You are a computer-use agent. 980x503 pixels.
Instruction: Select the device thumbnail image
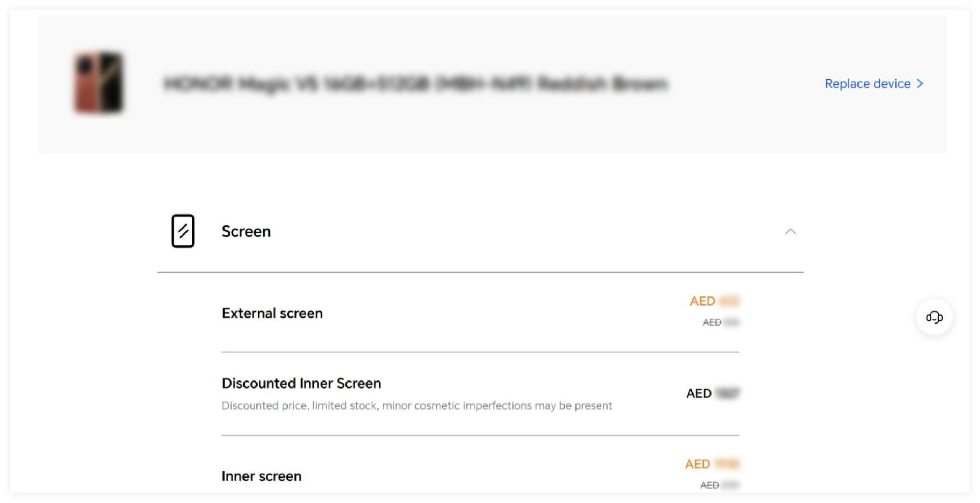pyautogui.click(x=99, y=83)
